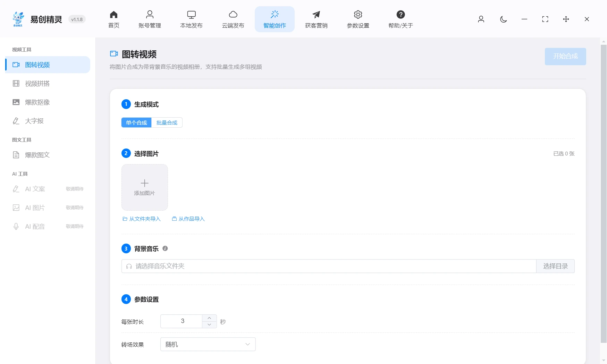
Task: Click AI 文案 in the sidebar
Action: tap(48, 189)
